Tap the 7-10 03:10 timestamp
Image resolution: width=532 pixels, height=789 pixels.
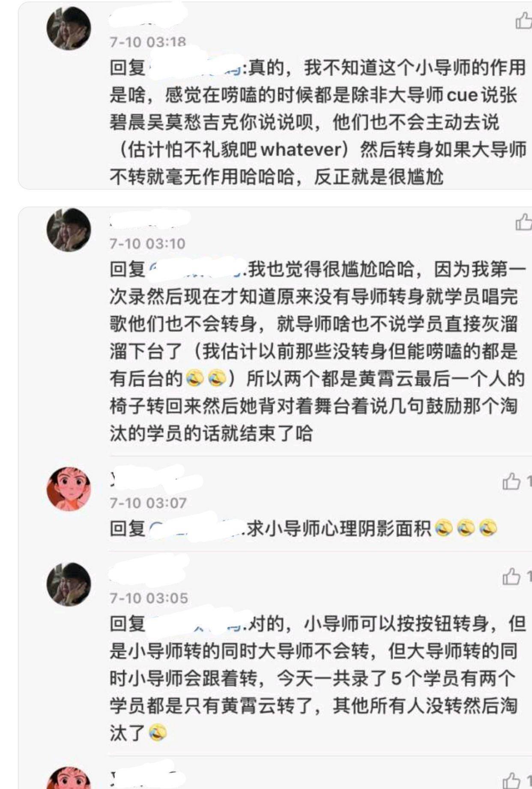[x=148, y=243]
